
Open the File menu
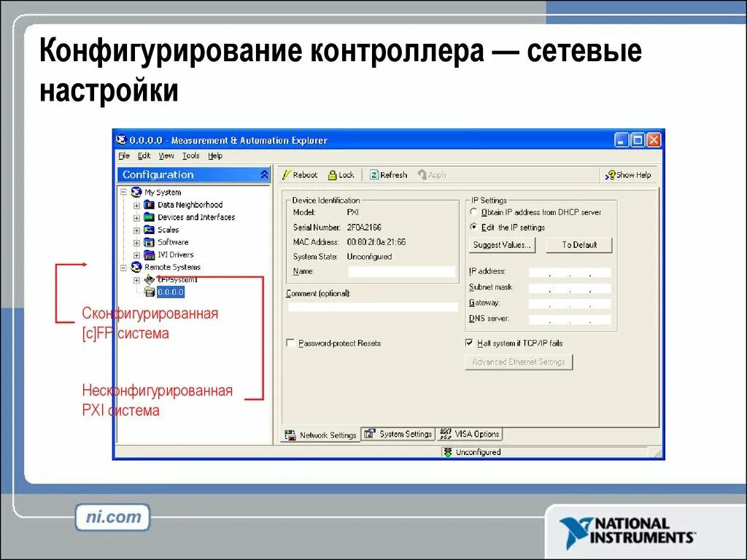pos(124,156)
